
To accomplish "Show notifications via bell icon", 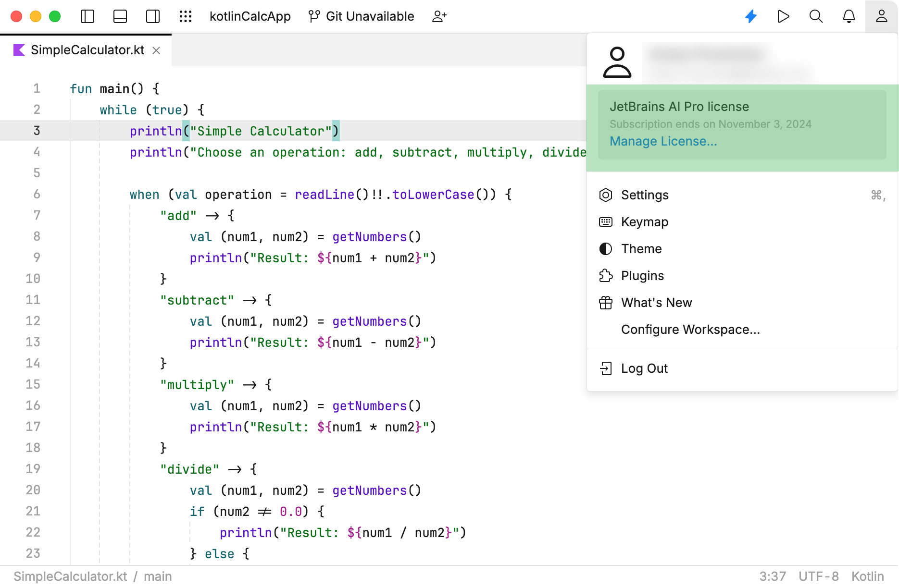I will (x=849, y=16).
